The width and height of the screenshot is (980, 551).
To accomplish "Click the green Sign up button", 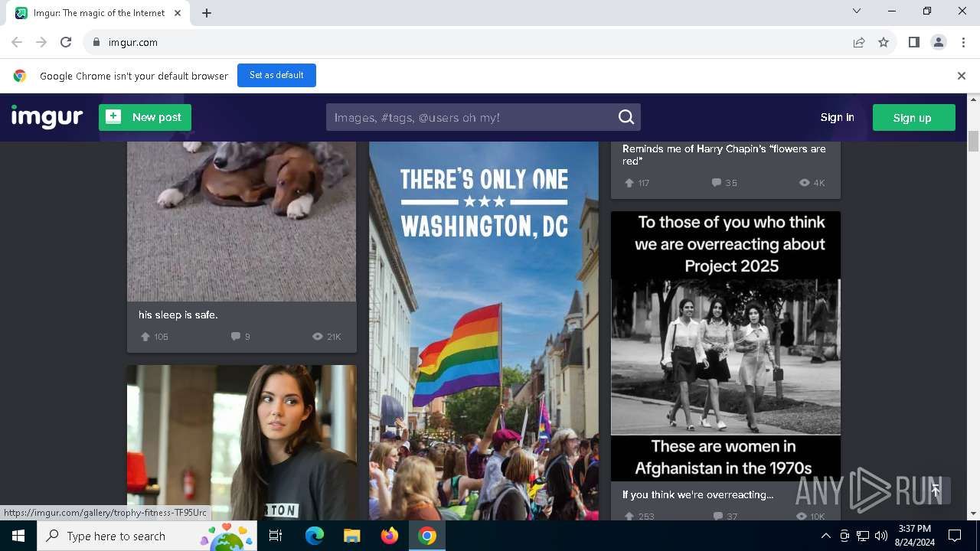I will [913, 117].
